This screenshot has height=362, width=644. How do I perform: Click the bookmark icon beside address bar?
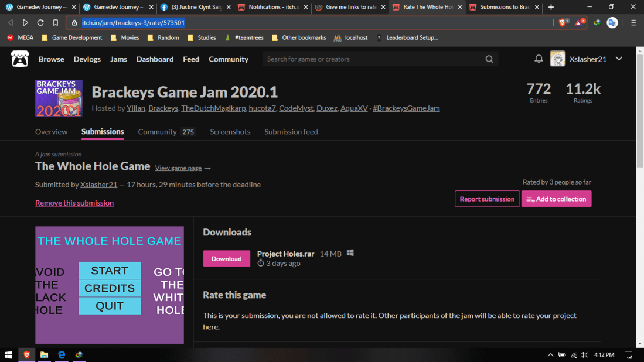coord(56,23)
